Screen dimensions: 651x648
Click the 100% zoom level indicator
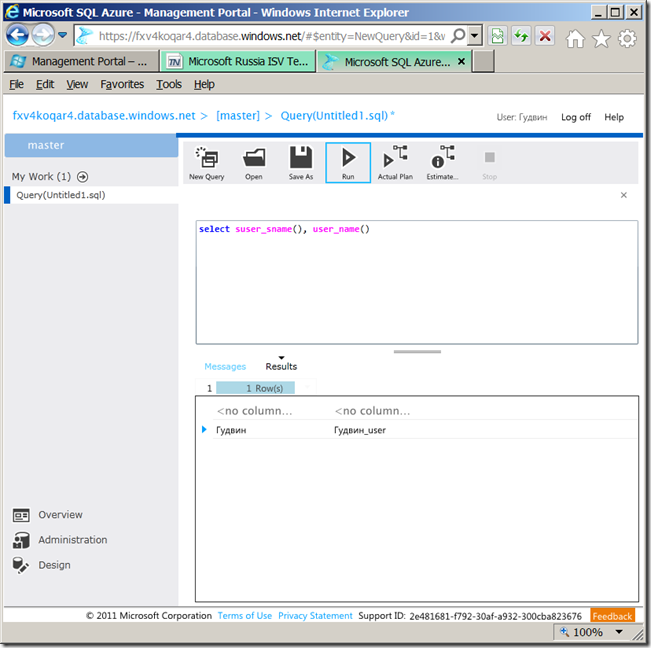pyautogui.click(x=587, y=632)
